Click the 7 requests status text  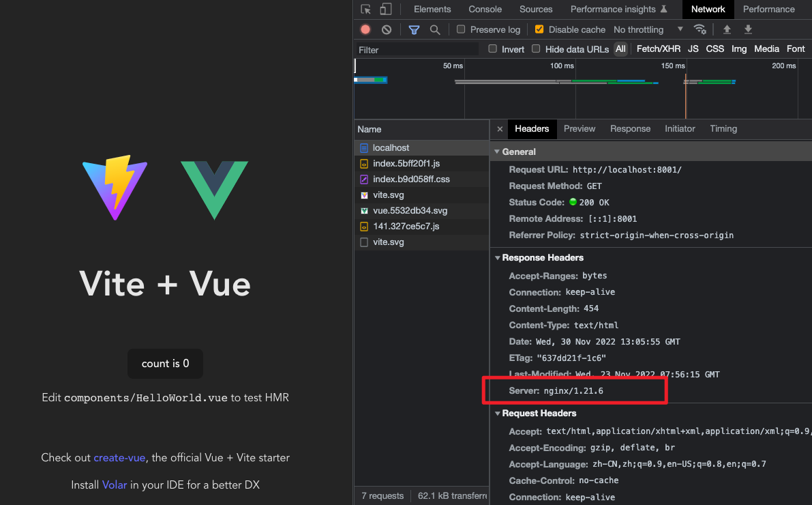[382, 496]
